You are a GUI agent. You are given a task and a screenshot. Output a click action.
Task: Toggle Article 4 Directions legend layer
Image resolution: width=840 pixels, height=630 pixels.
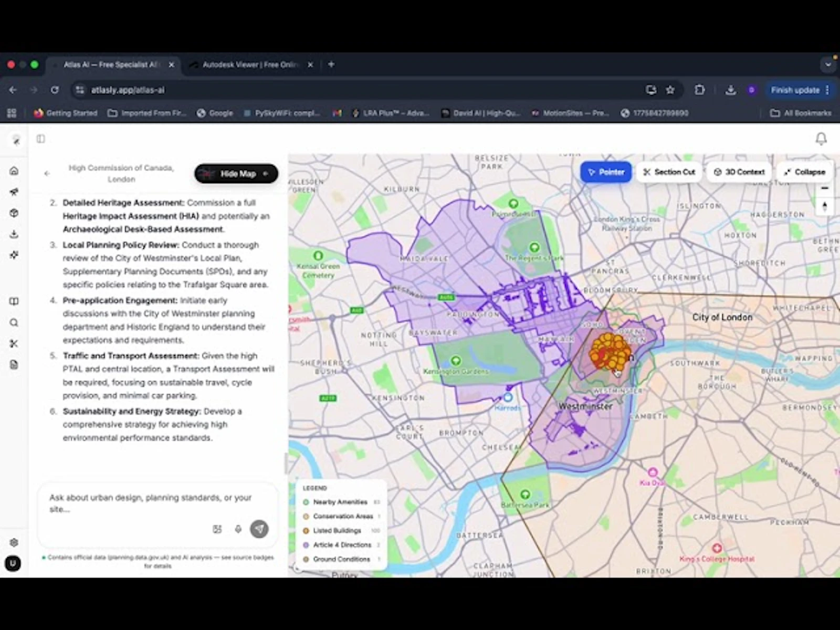[x=341, y=545]
